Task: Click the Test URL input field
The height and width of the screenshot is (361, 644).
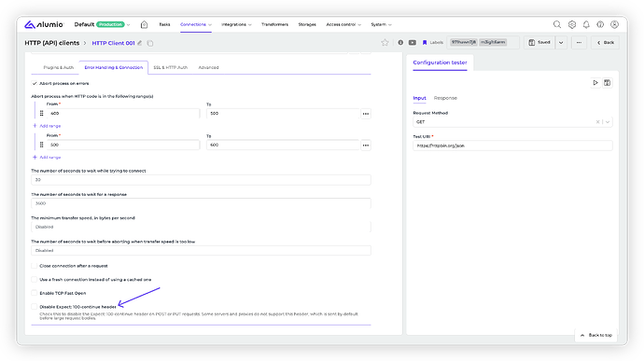Action: (x=512, y=146)
